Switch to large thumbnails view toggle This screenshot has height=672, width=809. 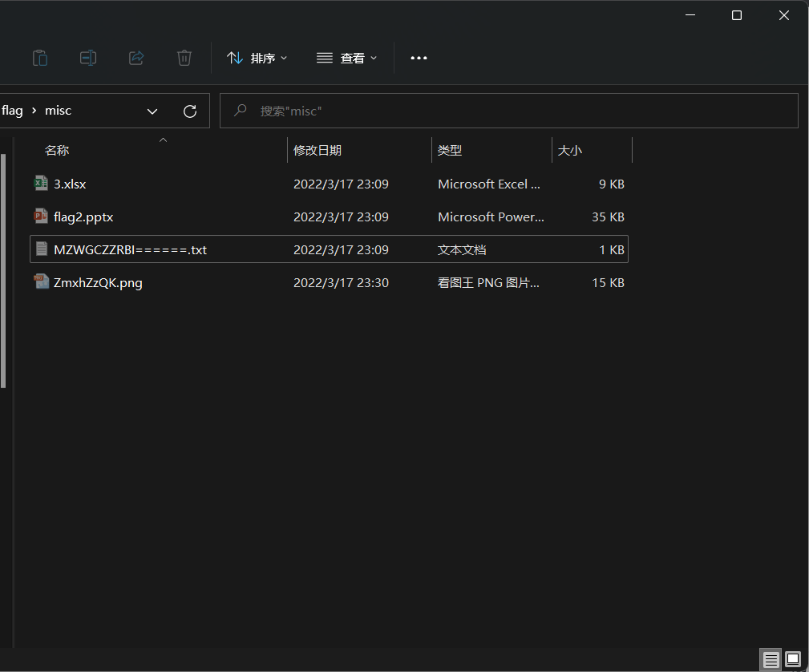coord(793,659)
